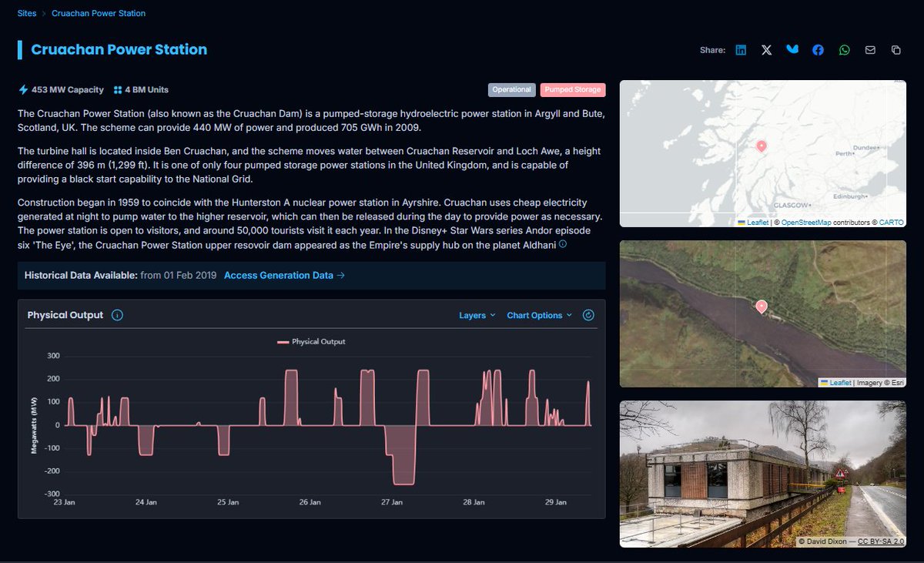This screenshot has height=563, width=924.
Task: Click the 27 Jan axis label
Action: tap(392, 502)
